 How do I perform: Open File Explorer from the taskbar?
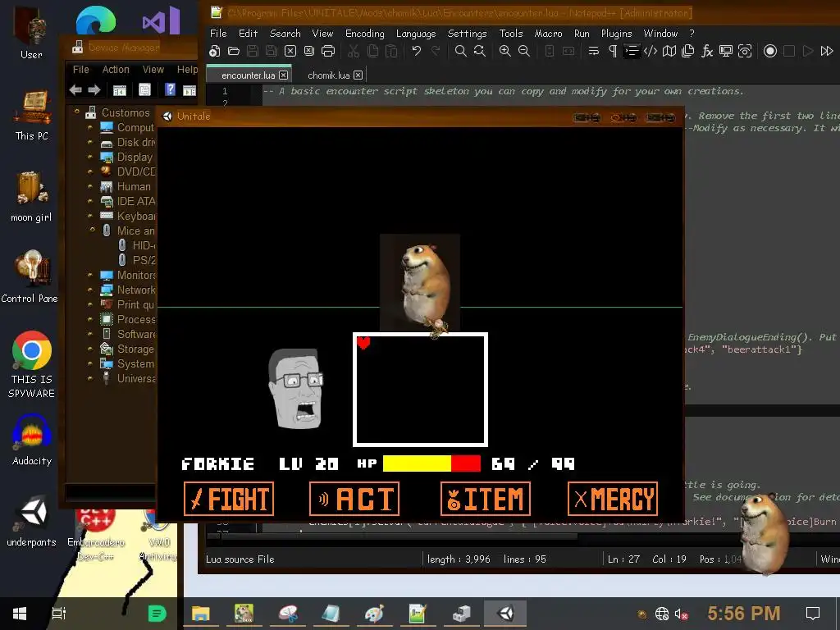pyautogui.click(x=201, y=614)
